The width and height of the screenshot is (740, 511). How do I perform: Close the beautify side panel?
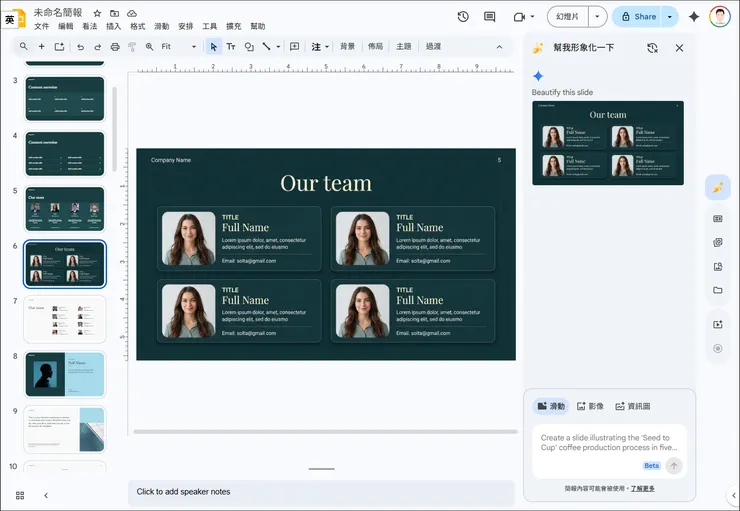pos(680,48)
